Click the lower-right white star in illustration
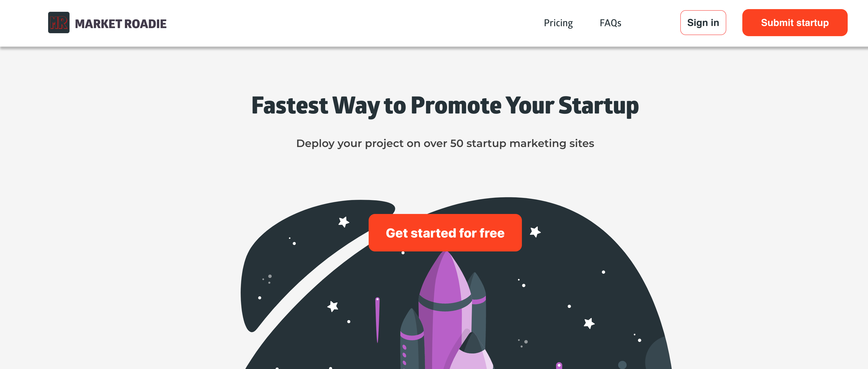The height and width of the screenshot is (369, 868). (x=589, y=323)
